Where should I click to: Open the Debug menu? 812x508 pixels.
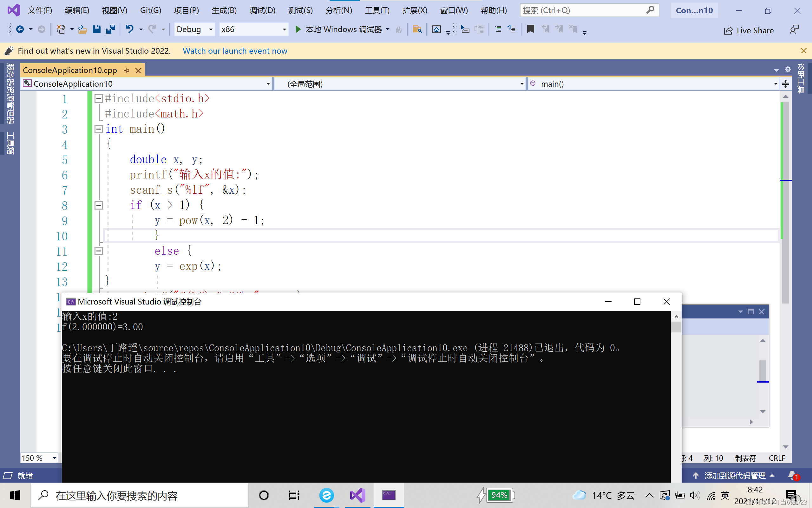coord(262,10)
